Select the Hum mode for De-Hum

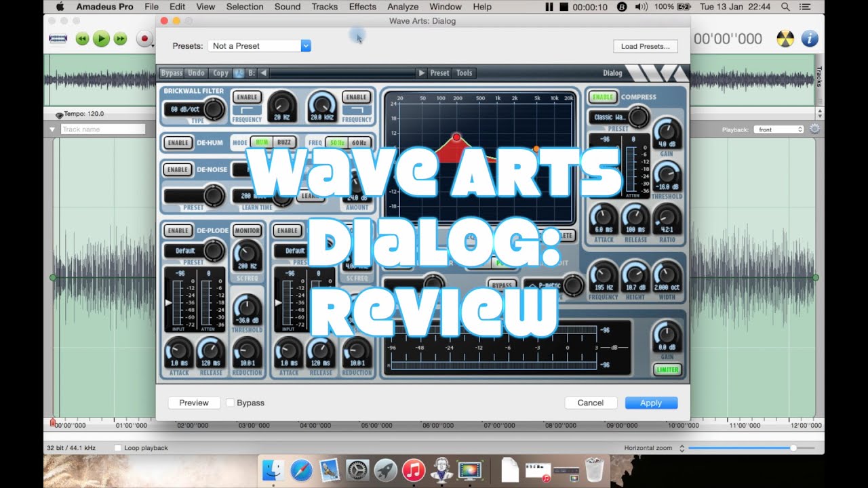262,143
